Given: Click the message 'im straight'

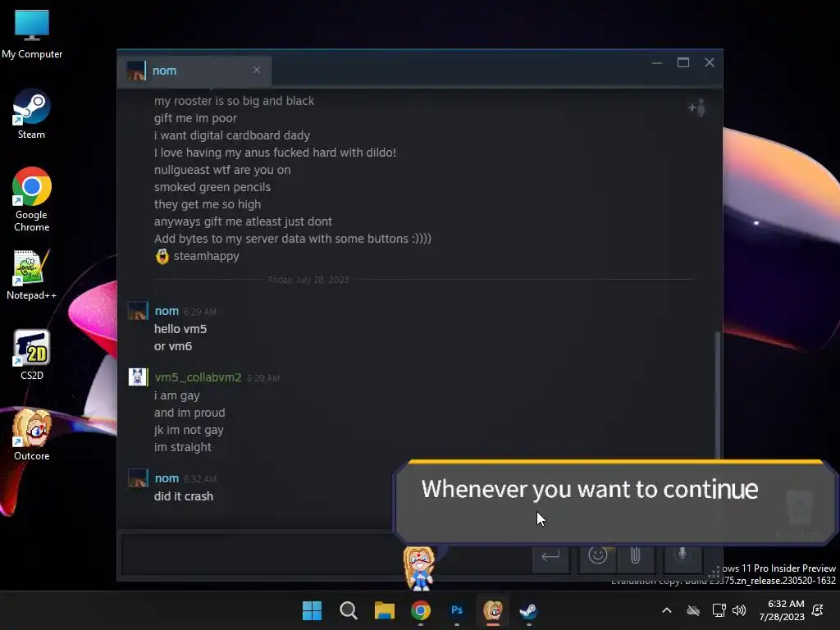Looking at the screenshot, I should pyautogui.click(x=183, y=447).
